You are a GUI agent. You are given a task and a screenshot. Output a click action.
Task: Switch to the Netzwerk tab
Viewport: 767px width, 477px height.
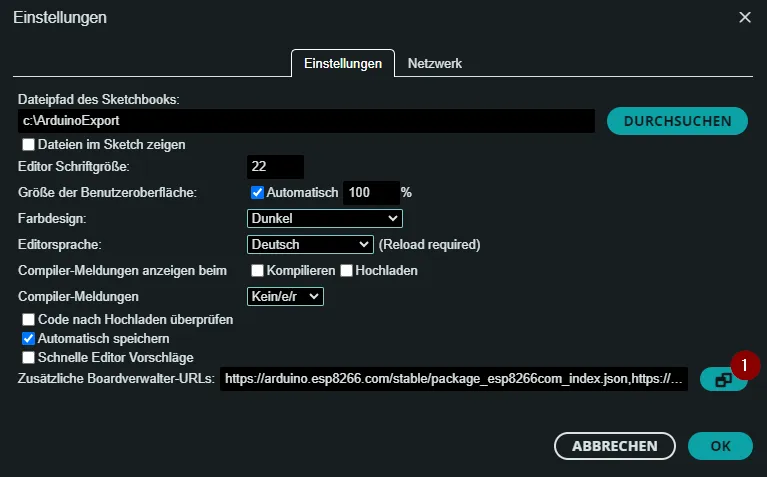click(434, 63)
